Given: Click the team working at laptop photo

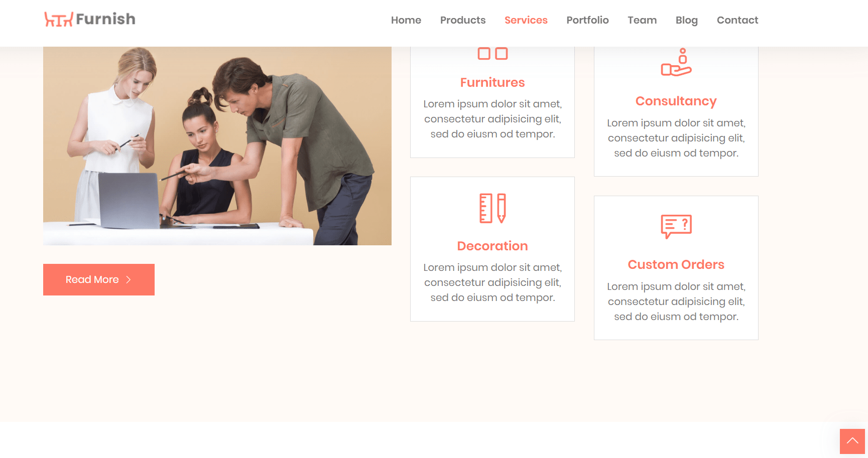Looking at the screenshot, I should (x=217, y=146).
